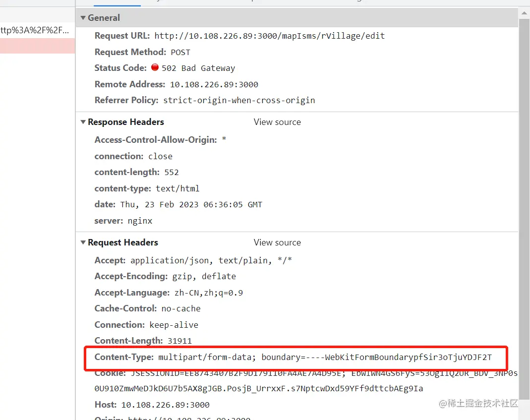Click the Request Method value POST
Viewport: 530px width, 420px height.
click(x=180, y=53)
